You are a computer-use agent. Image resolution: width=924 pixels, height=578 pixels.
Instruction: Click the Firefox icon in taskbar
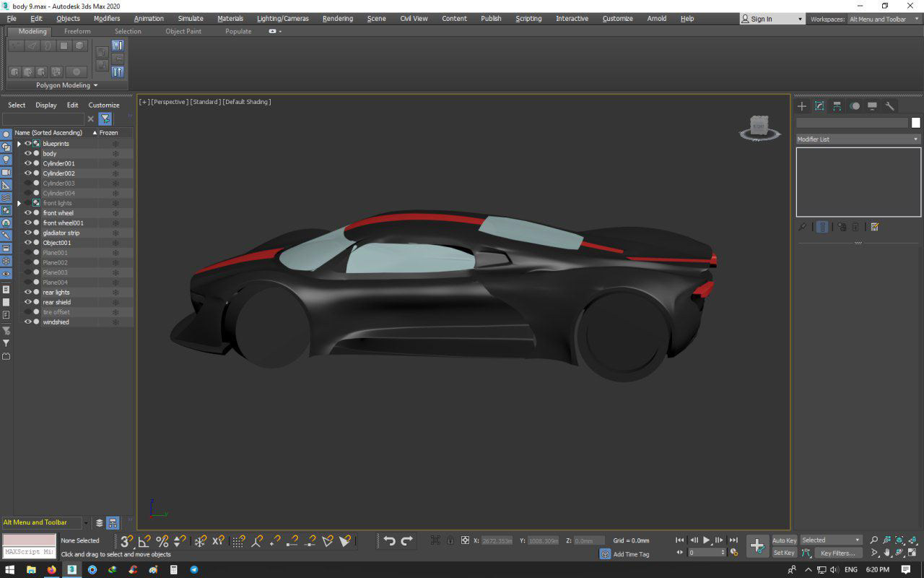(x=51, y=569)
